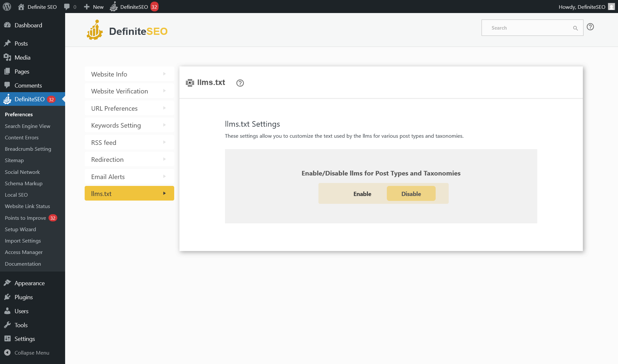Expand Website Info arrow
The height and width of the screenshot is (364, 618).
click(x=164, y=74)
